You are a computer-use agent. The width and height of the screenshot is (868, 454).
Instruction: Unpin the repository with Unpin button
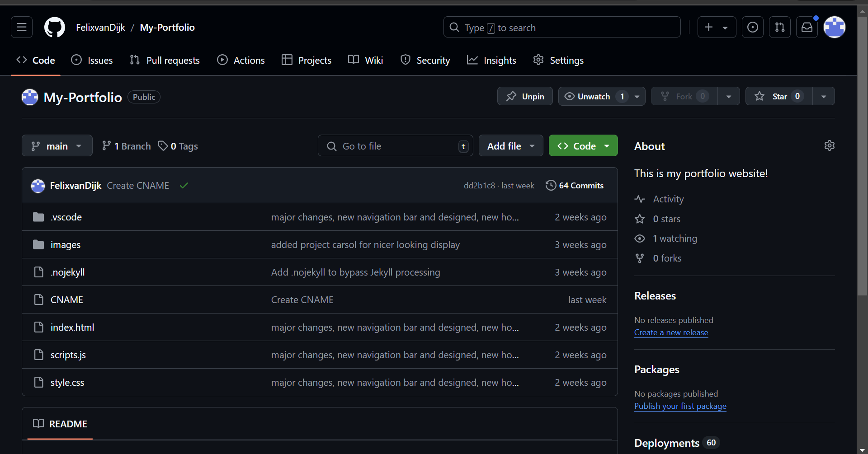click(525, 96)
